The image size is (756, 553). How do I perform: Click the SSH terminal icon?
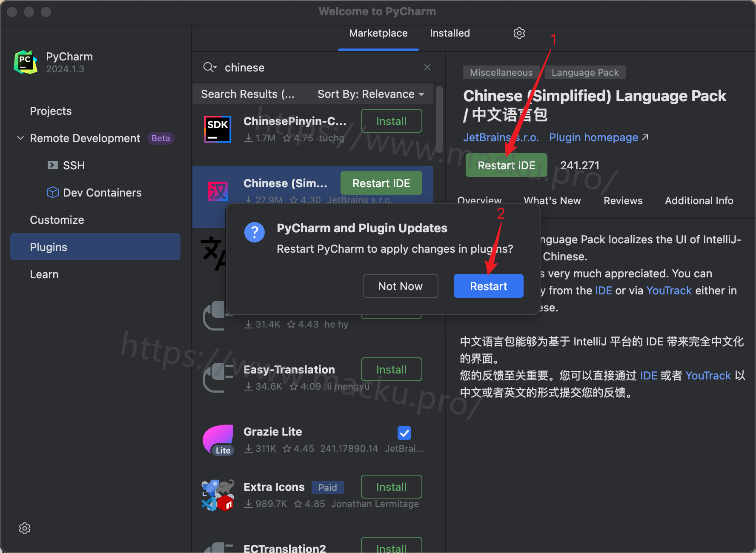[x=52, y=165]
